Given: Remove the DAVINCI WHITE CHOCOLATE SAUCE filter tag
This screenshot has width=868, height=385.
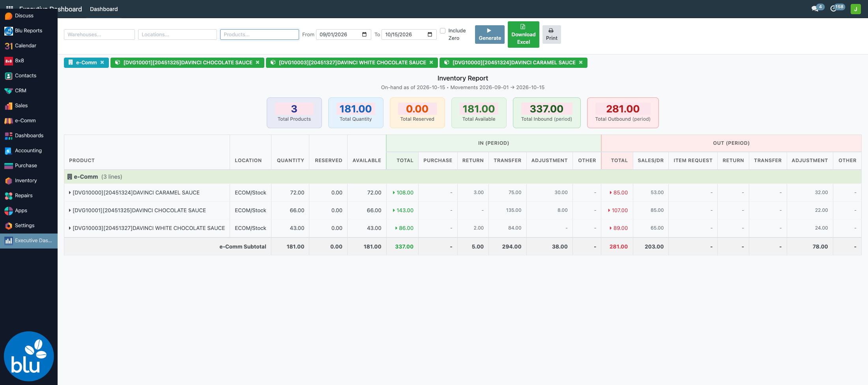Looking at the screenshot, I should tap(431, 63).
